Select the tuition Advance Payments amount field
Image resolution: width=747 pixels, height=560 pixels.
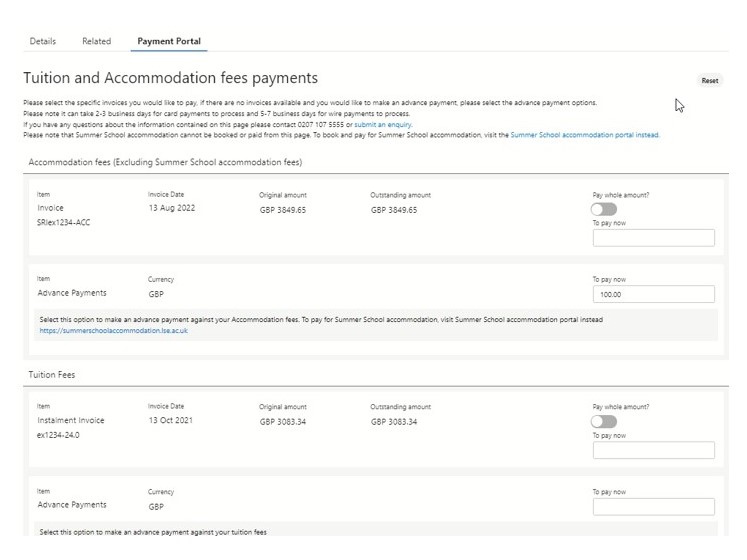[x=653, y=507]
